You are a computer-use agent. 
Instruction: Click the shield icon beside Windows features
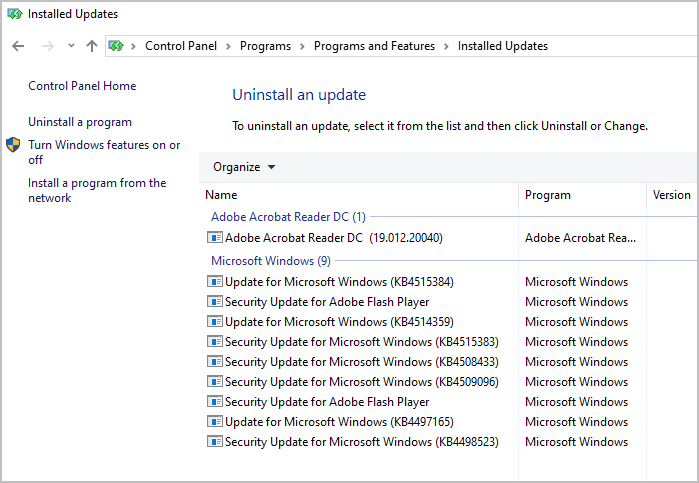pos(13,144)
